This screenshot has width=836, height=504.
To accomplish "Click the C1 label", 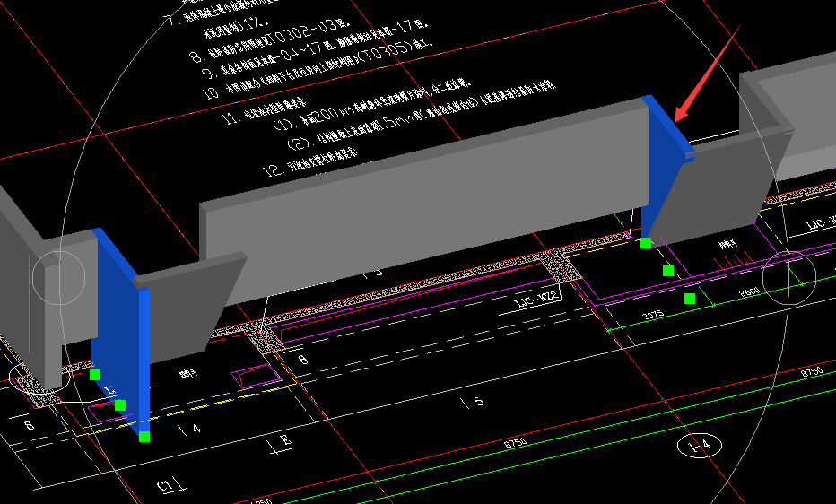I will point(166,486).
